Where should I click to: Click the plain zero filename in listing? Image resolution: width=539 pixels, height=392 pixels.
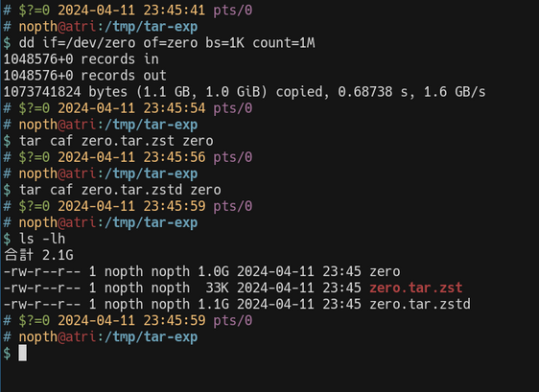385,272
